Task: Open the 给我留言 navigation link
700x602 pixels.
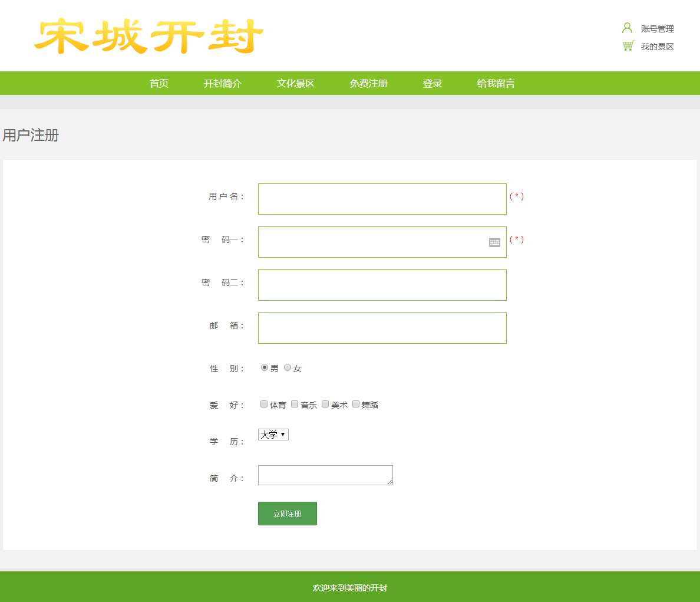Action: coord(496,83)
